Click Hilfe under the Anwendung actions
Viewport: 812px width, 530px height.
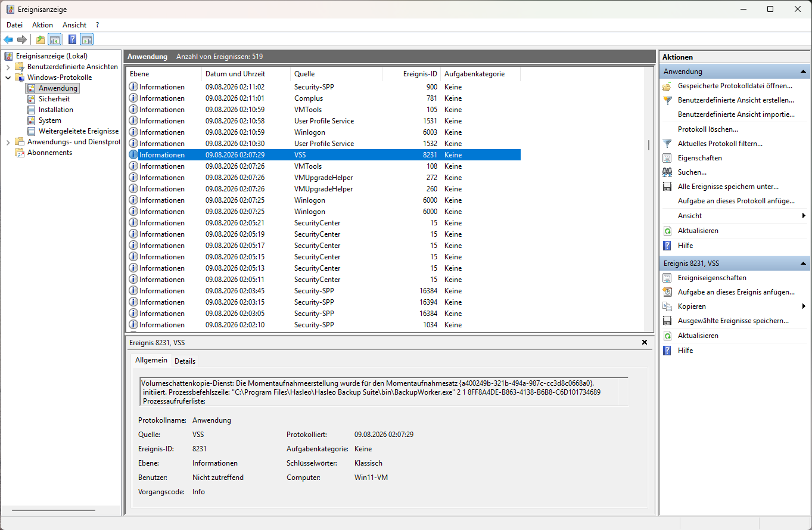pos(685,246)
